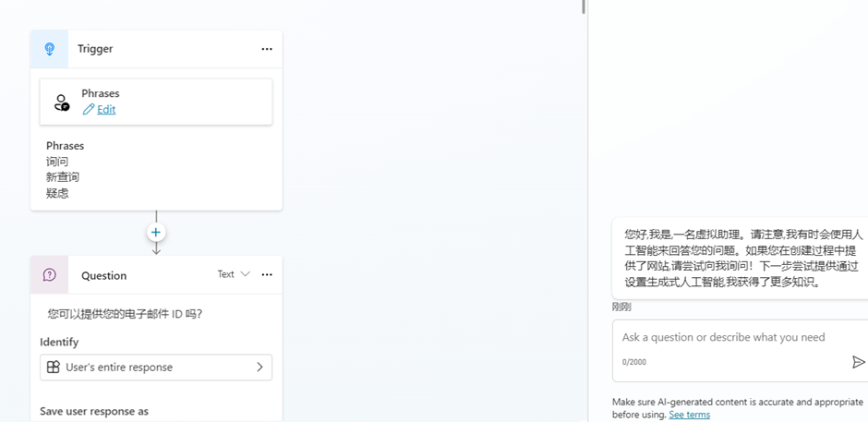Click the Edit link under Phrases
Image resolution: width=868 pixels, height=422 pixels.
click(106, 109)
